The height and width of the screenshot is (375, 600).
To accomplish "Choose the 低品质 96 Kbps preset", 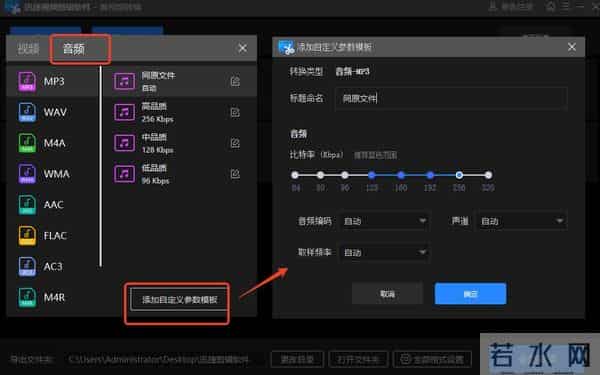I will click(180, 174).
